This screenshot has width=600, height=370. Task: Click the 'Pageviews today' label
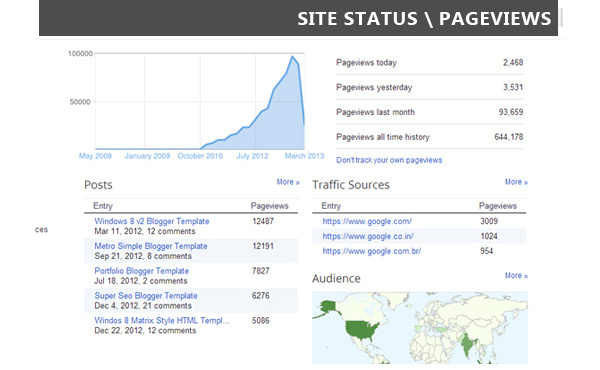coord(366,63)
